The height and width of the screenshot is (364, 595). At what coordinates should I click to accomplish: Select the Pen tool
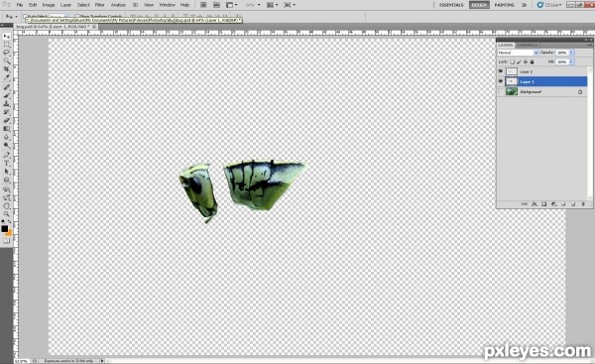pos(7,155)
